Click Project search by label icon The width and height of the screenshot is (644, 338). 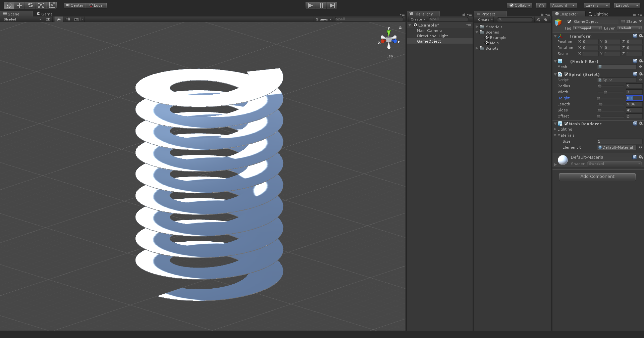[545, 19]
